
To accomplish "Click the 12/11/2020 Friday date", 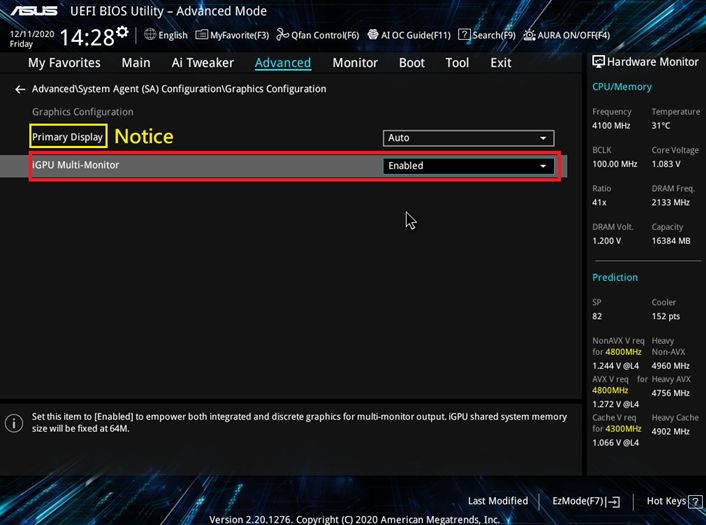I will (32, 39).
